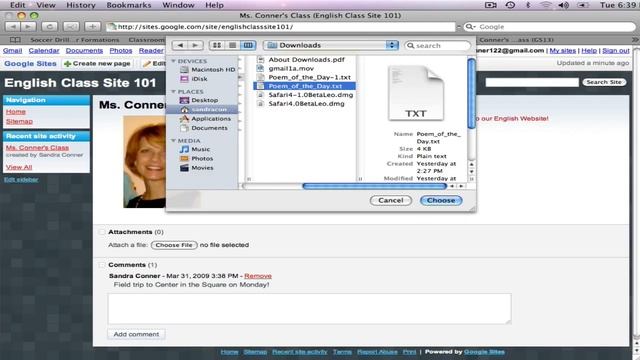The image size is (640, 360).
Task: Click the Choose button in dialog
Action: coord(441,200)
